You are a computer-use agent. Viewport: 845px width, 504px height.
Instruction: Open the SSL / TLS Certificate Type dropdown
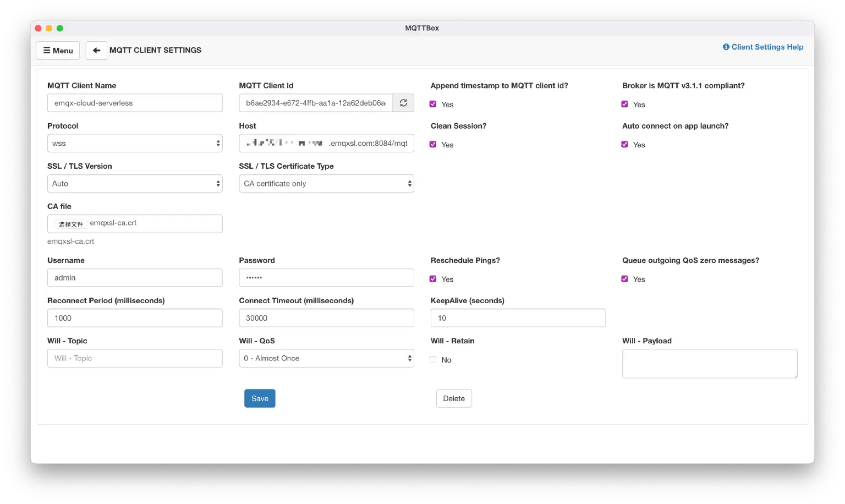coord(326,183)
